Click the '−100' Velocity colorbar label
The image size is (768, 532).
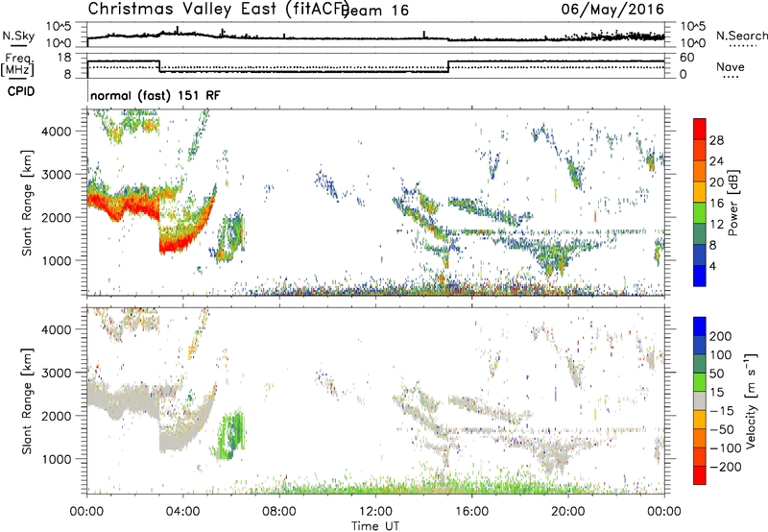726,448
